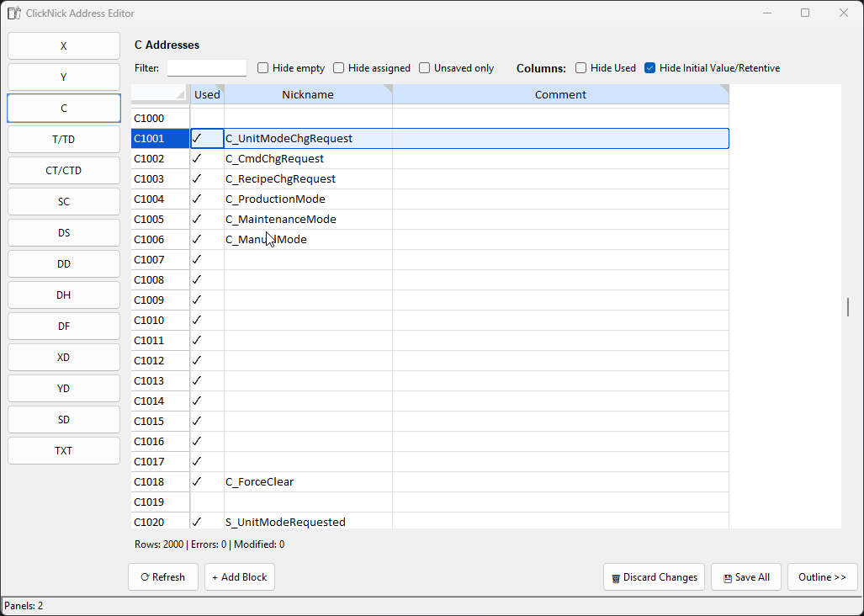Open the YD address panel
This screenshot has width=864, height=616.
[64, 389]
